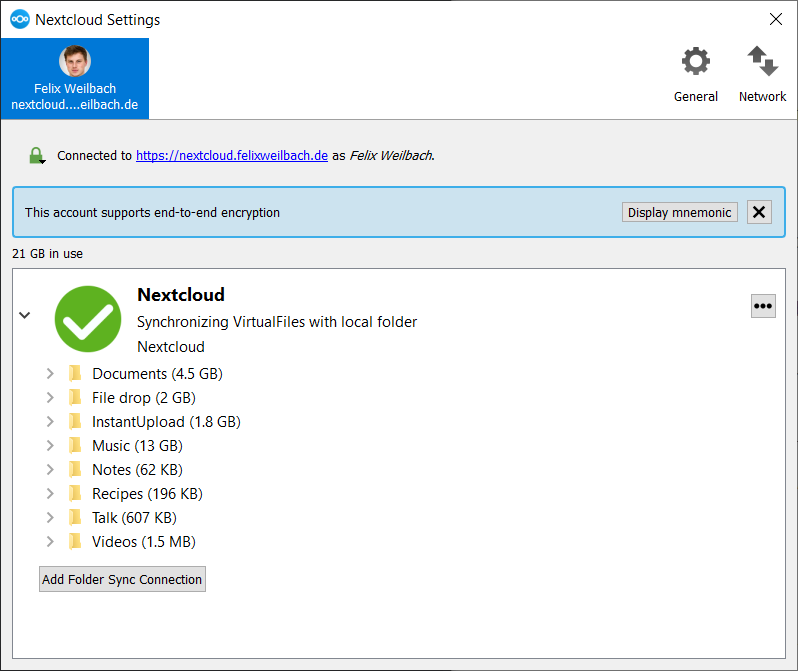Click the Display mnemonic button
Screen dimensions: 798x671
click(x=680, y=212)
